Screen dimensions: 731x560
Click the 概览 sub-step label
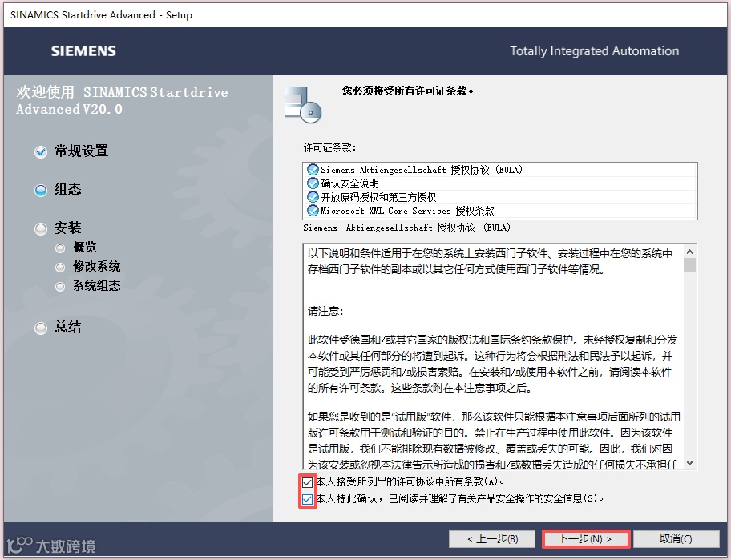pyautogui.click(x=84, y=247)
